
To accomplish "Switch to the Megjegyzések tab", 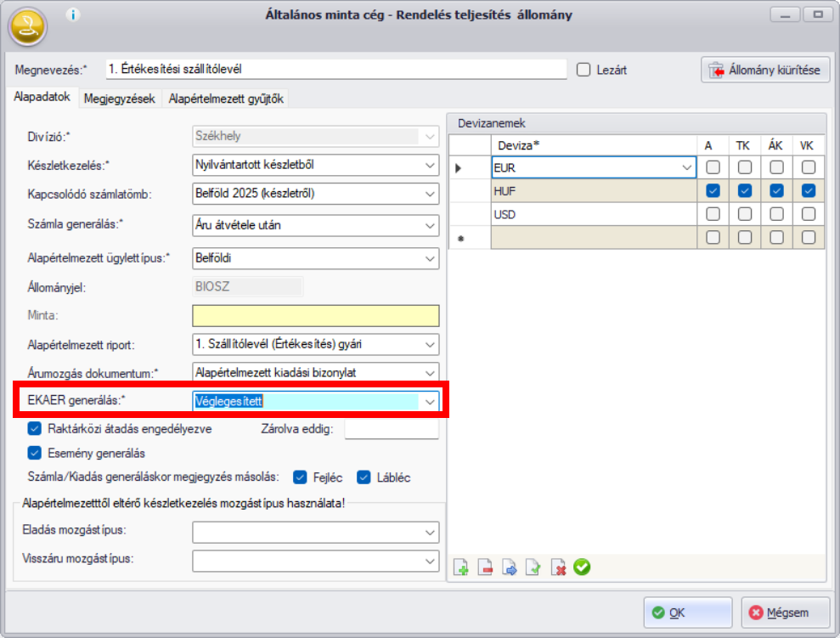I will pyautogui.click(x=120, y=99).
